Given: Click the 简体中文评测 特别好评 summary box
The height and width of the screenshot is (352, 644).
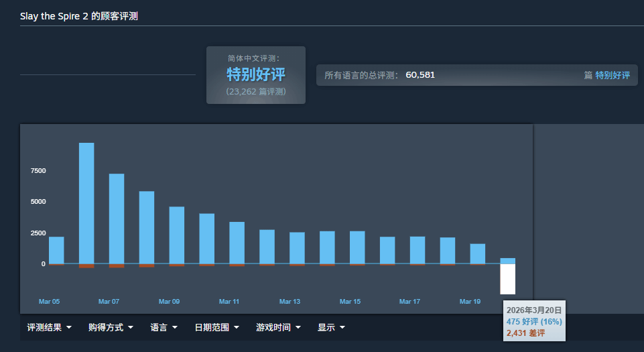Looking at the screenshot, I should [256, 75].
